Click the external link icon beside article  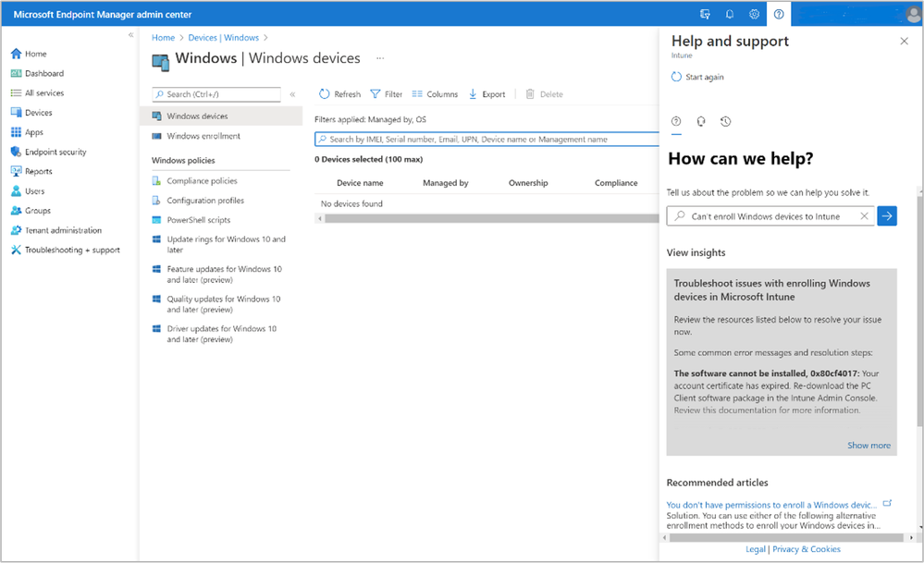(887, 504)
